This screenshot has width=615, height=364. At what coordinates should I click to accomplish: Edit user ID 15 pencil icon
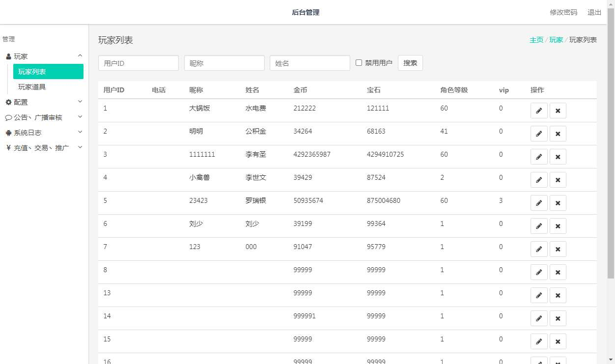[539, 341]
